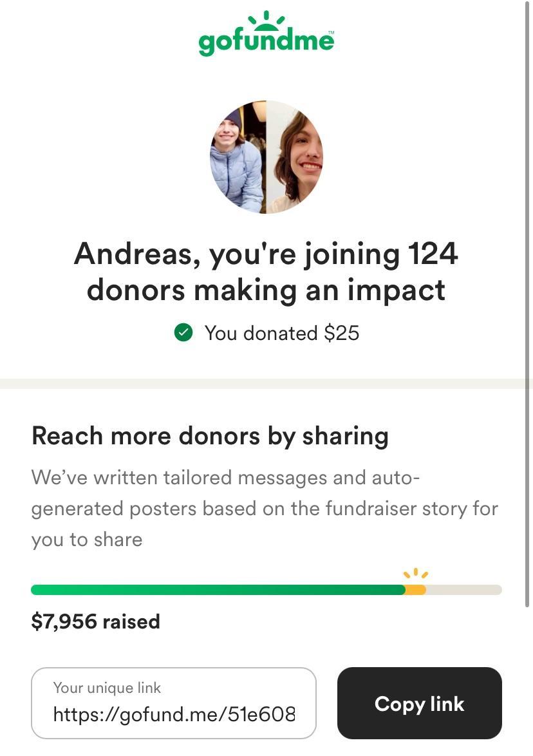Click the vertical scrollbar on the right edge
Screen dimensions: 533x756
point(528,303)
